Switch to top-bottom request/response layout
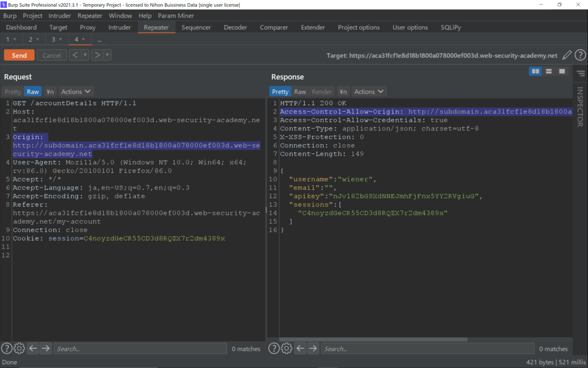Image resolution: width=588 pixels, height=368 pixels. click(x=549, y=72)
